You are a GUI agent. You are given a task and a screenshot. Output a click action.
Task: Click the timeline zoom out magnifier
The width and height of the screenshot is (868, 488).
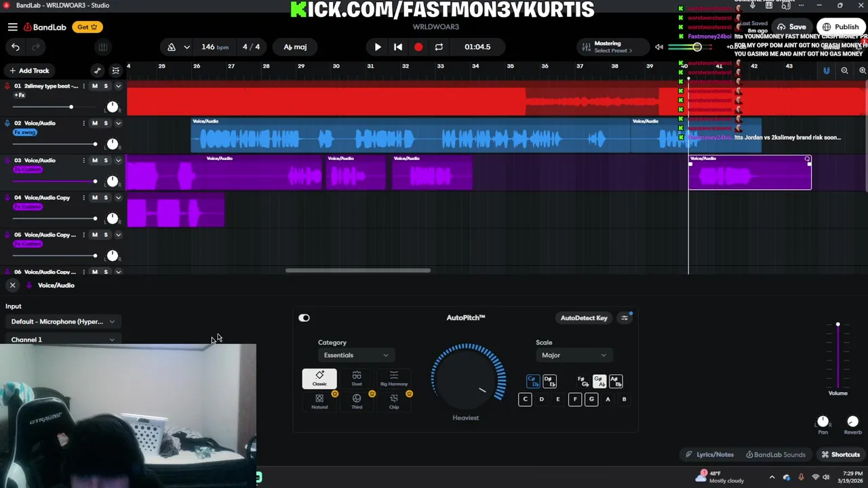click(844, 70)
